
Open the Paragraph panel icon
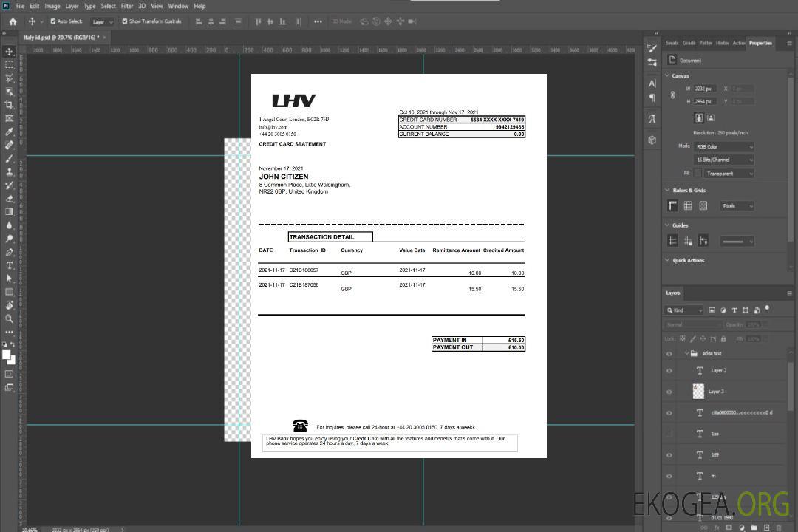click(652, 98)
